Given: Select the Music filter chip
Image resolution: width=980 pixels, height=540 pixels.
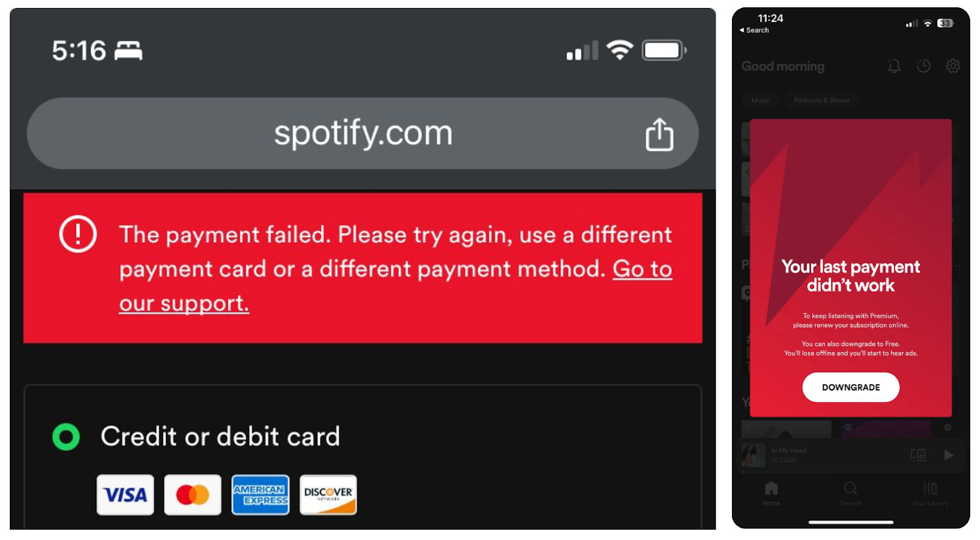Looking at the screenshot, I should (759, 100).
